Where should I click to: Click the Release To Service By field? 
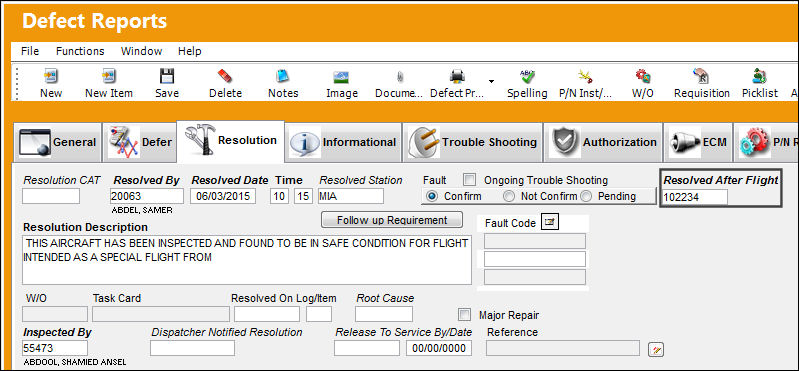[367, 348]
